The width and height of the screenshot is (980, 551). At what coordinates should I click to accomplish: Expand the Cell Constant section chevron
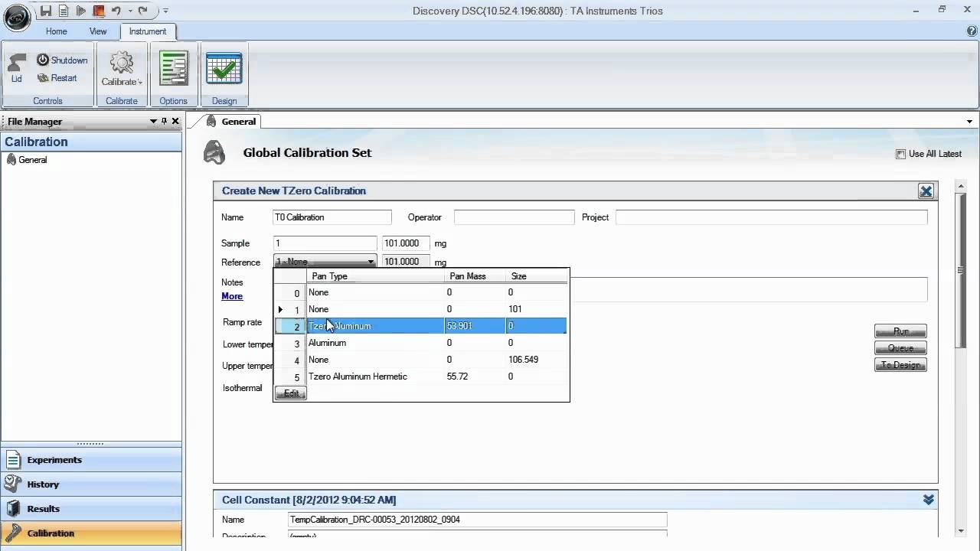tap(928, 500)
